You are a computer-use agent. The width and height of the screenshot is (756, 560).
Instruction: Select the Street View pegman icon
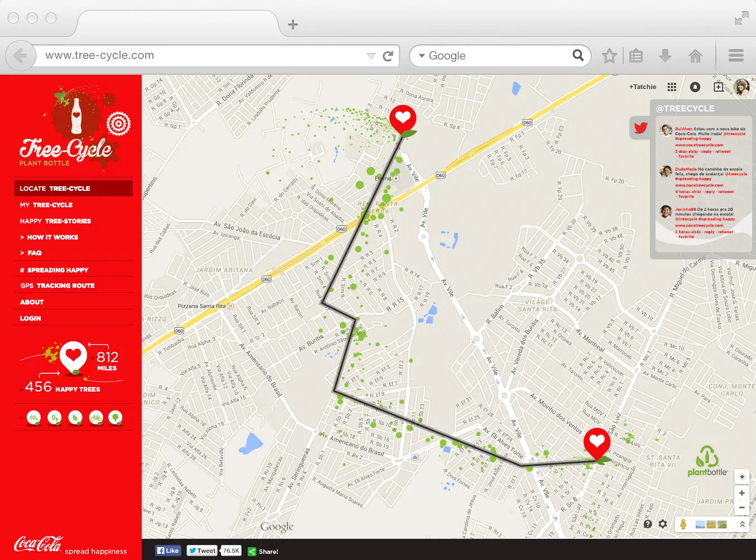[683, 524]
